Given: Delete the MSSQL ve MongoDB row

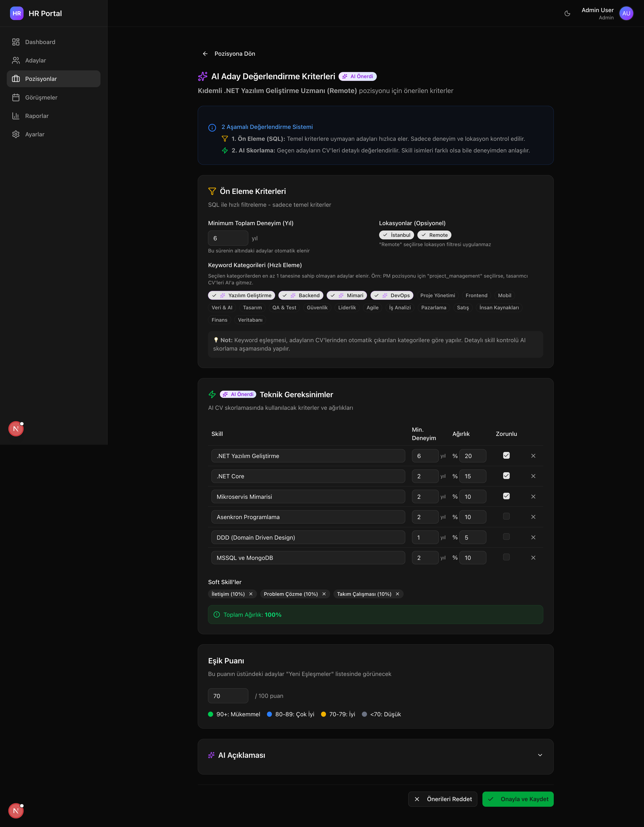Looking at the screenshot, I should [533, 557].
